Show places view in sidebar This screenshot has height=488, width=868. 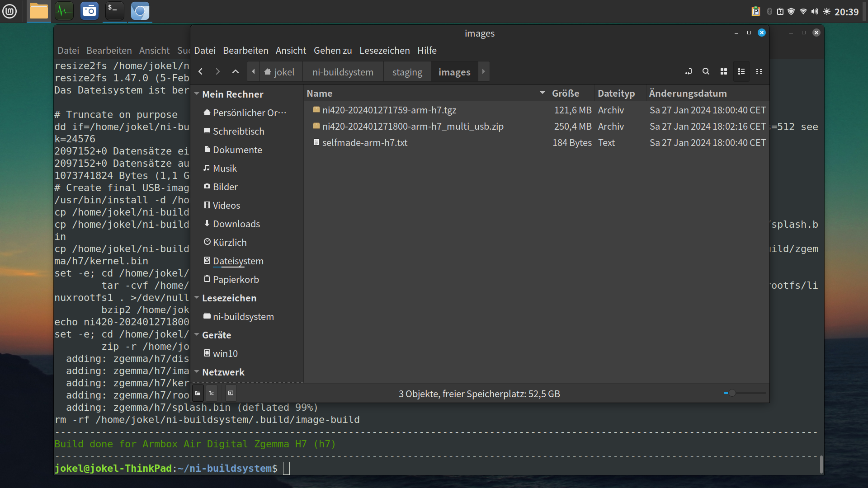(198, 393)
